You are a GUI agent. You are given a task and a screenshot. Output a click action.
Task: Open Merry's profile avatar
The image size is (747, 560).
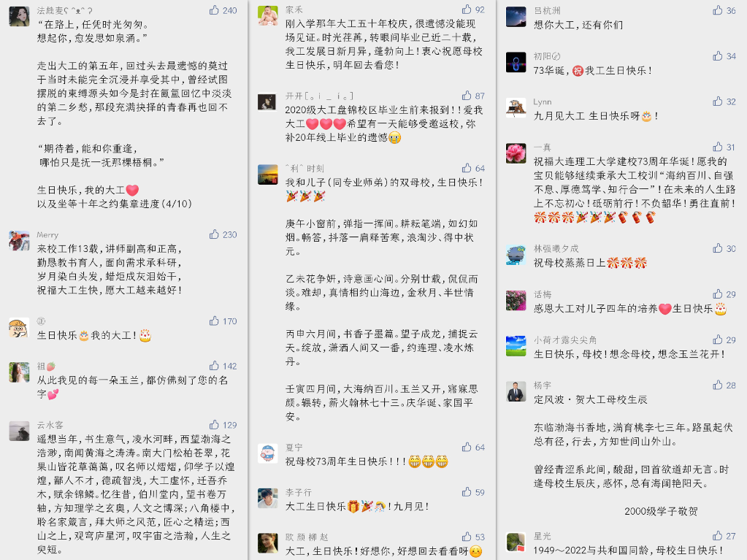(x=19, y=240)
